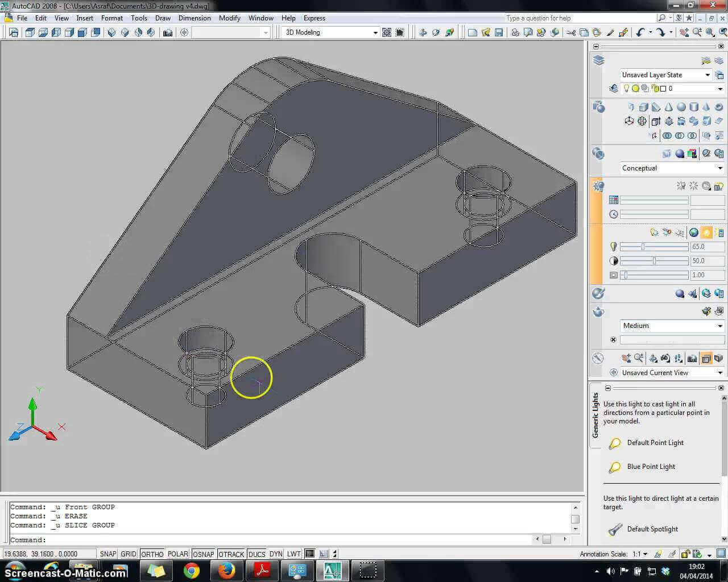Click the Undo arrow in toolbar
This screenshot has height=582, width=728.
coord(640,32)
